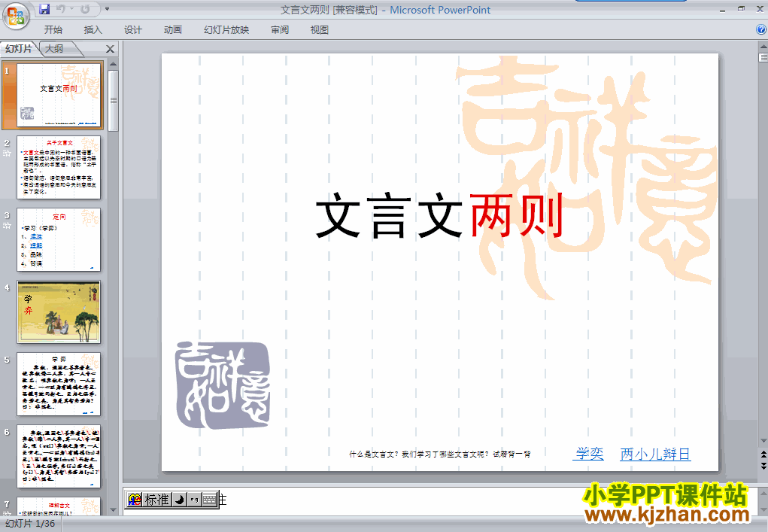The image size is (768, 532).
Task: Expand Customize Quick Access Toolbar menu
Action: [x=107, y=9]
